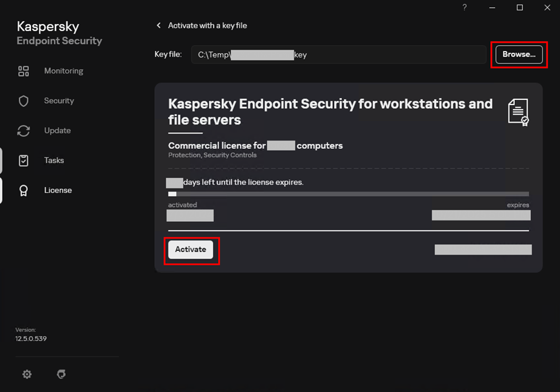Screen dimensions: 560x392
Task: Select the License section
Action: tap(58, 190)
